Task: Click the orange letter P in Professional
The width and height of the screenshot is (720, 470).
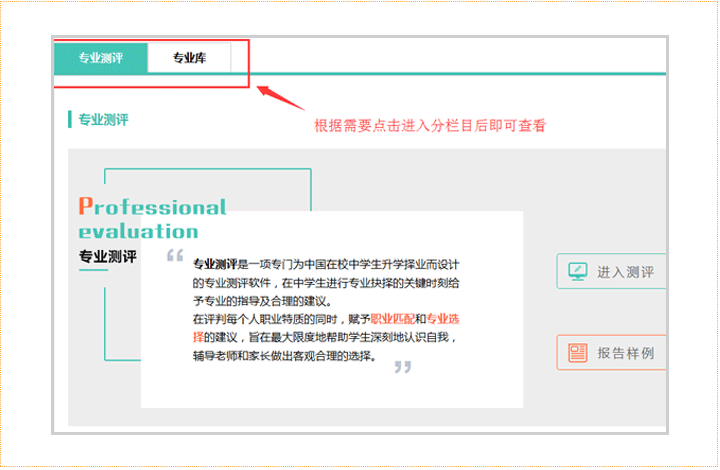Action: (x=85, y=207)
